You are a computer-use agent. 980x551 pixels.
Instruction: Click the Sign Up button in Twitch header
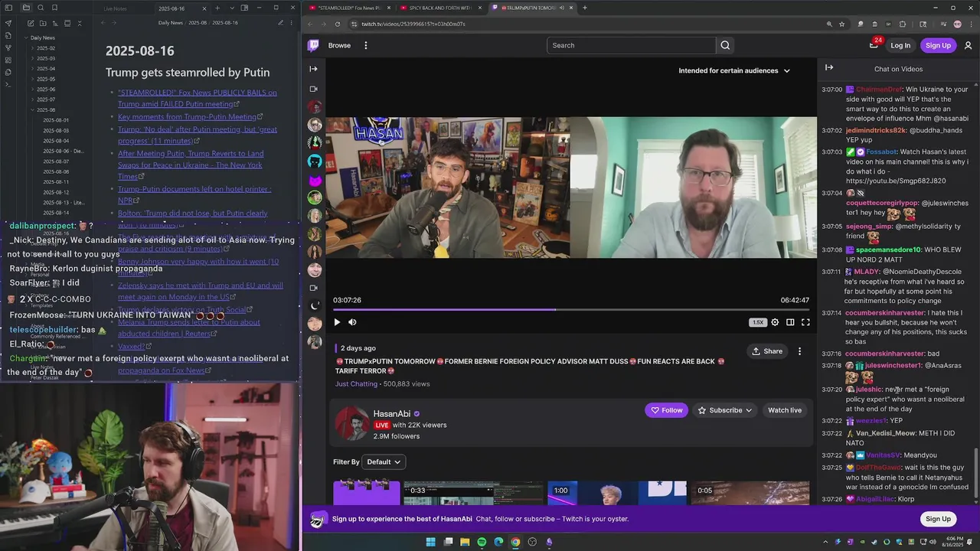(938, 45)
